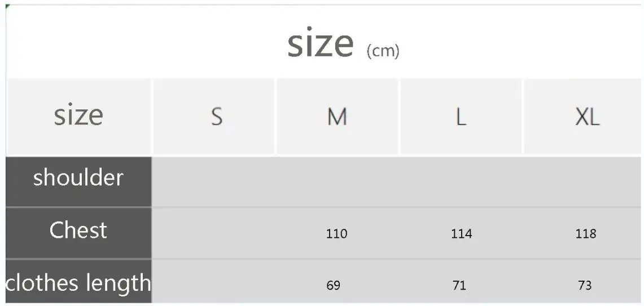The width and height of the screenshot is (644, 306).
Task: Select the S column header
Action: pyautogui.click(x=216, y=117)
